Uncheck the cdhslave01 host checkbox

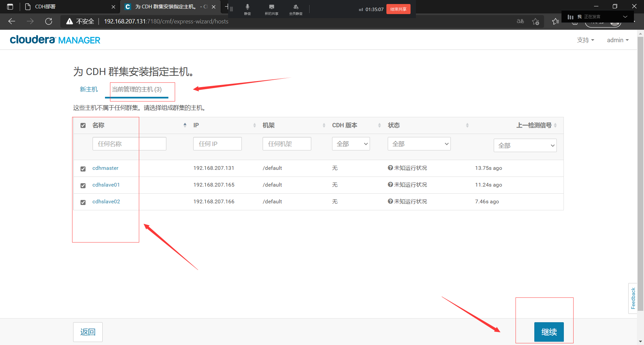(83, 186)
